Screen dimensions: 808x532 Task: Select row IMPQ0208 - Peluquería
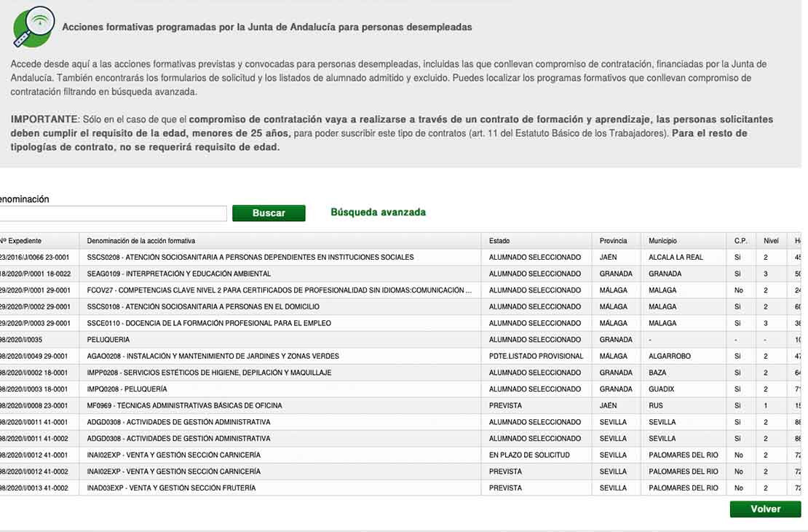(400, 389)
